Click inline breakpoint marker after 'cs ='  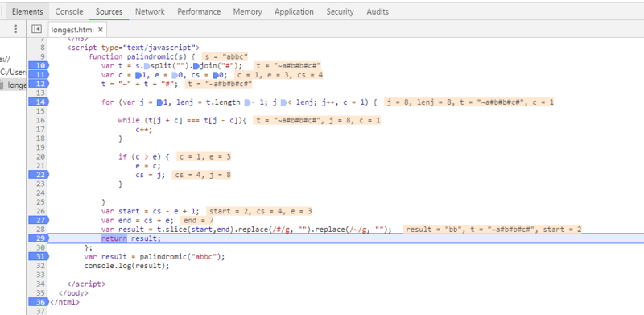click(215, 75)
